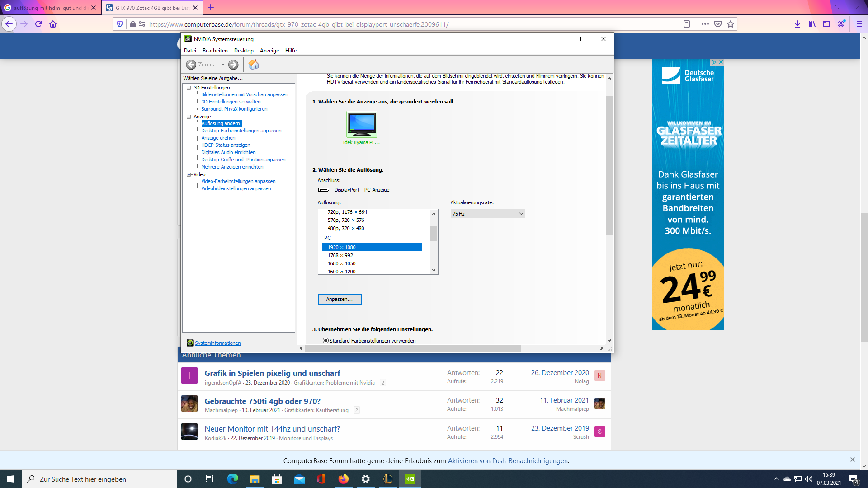
Task: Bookmark page with the star icon
Action: (731, 24)
